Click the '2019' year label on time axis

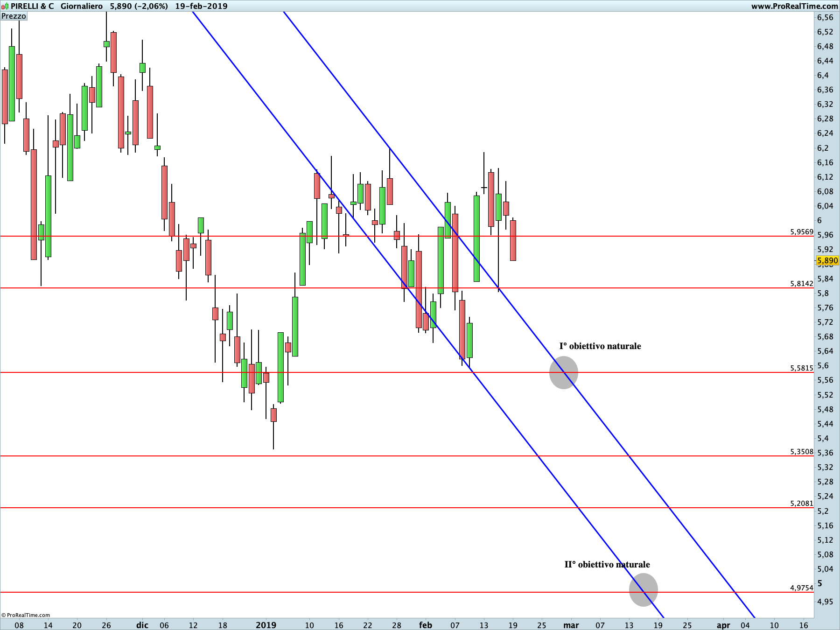point(266,625)
